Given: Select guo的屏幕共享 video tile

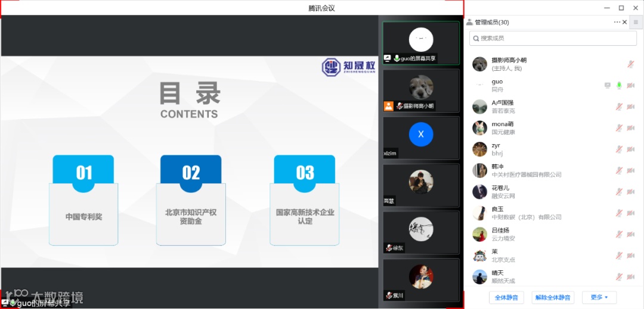Looking at the screenshot, I should 421,43.
